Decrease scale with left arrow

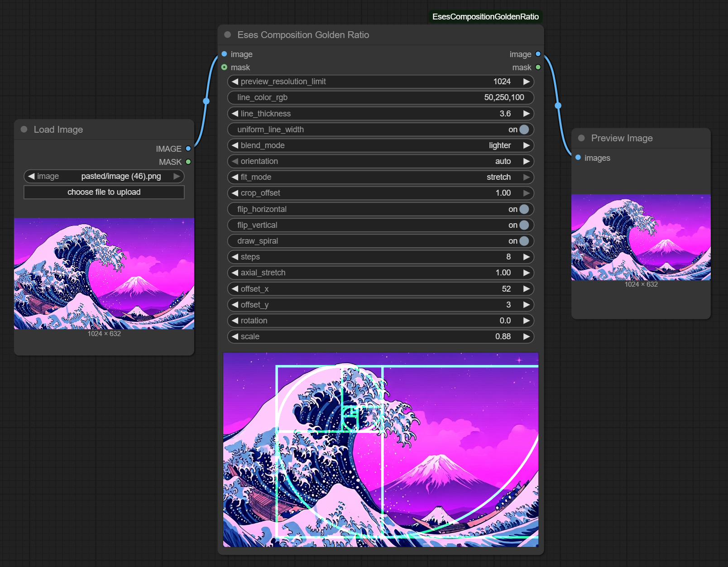click(235, 336)
